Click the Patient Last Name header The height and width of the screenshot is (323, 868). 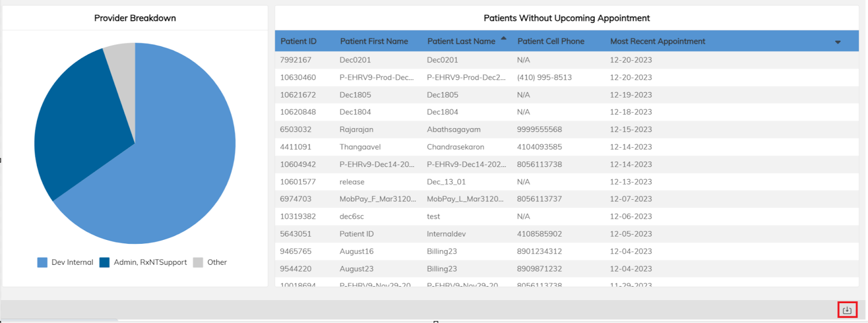(461, 41)
